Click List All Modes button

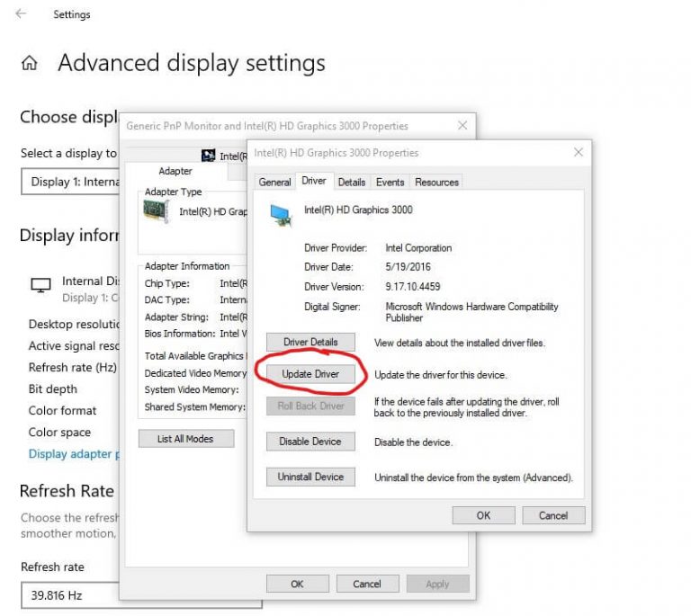[x=186, y=439]
